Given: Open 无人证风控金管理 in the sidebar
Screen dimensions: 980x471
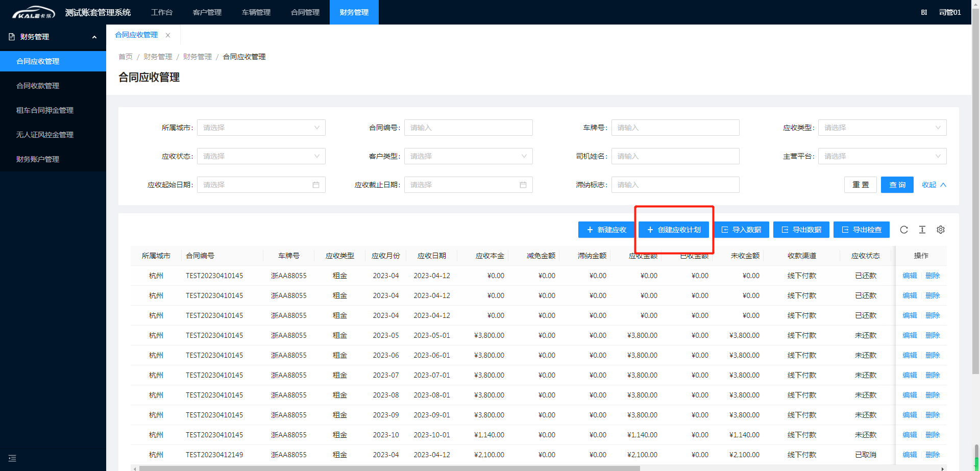Looking at the screenshot, I should click(x=53, y=135).
